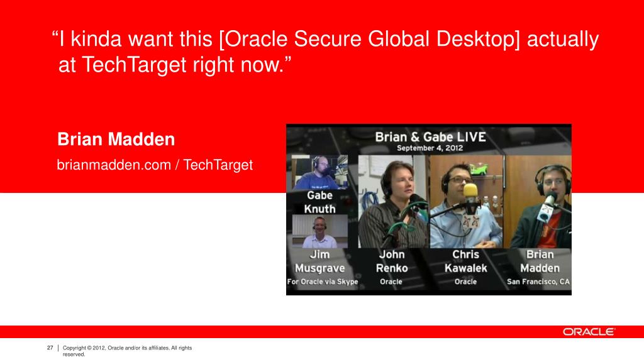This screenshot has height=362, width=644.
Task: Click the Gabe Knuth webcam inset
Action: click(x=319, y=172)
